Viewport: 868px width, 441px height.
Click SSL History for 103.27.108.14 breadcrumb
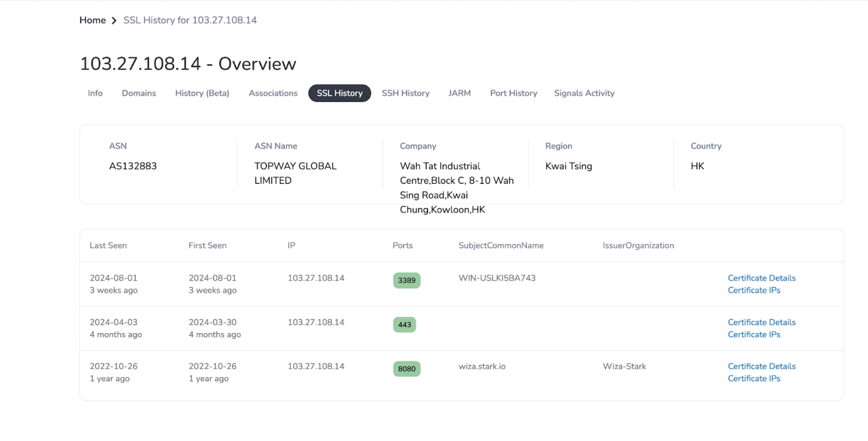pyautogui.click(x=190, y=20)
